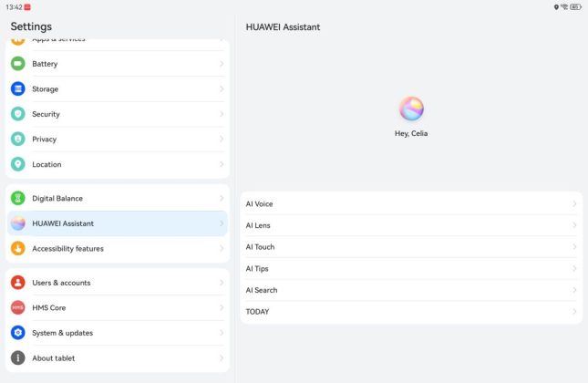Open About tablet section
This screenshot has height=383, width=588.
click(x=117, y=358)
